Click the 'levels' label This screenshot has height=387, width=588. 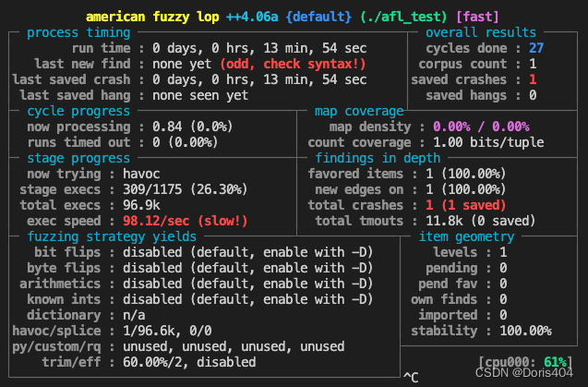point(455,253)
